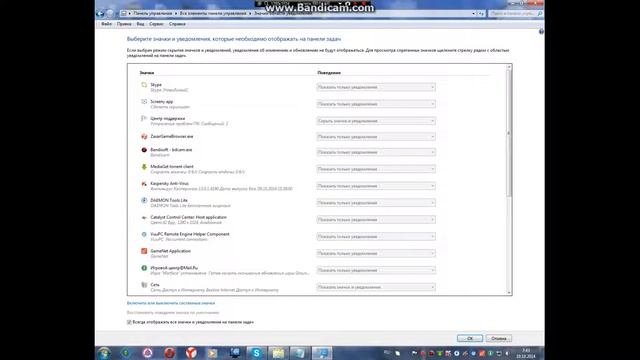The height and width of the screenshot is (360, 640).
Task: Click the Skype icon in the list
Action: pos(144,85)
